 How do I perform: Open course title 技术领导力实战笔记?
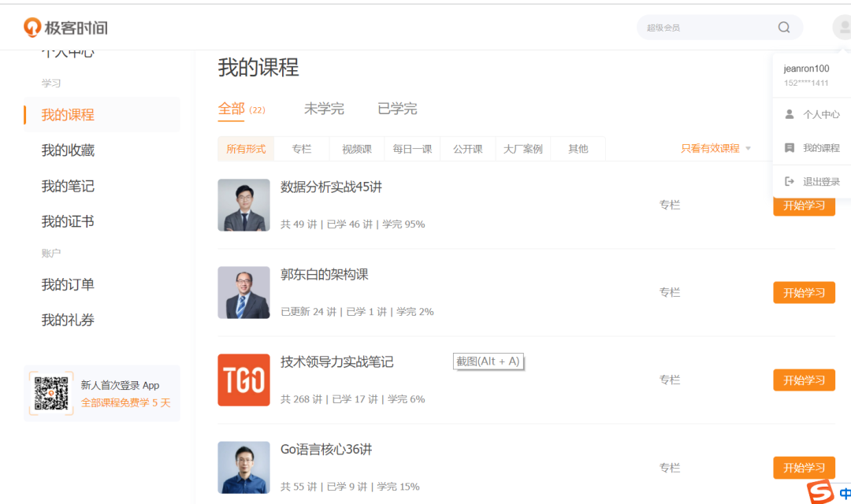(x=336, y=362)
